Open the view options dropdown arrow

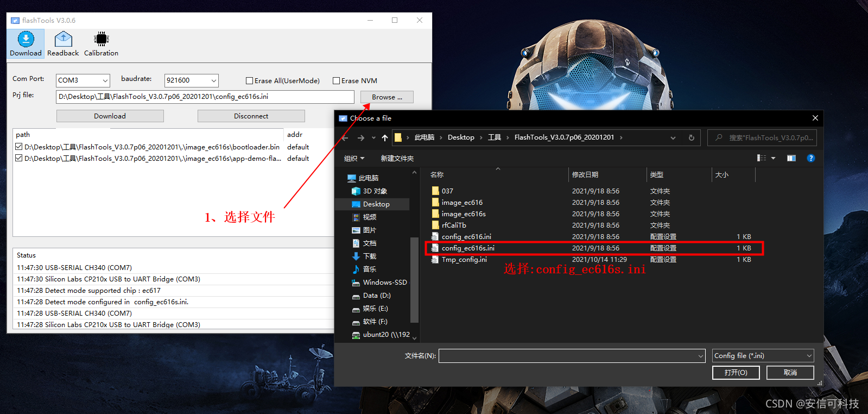pos(774,158)
